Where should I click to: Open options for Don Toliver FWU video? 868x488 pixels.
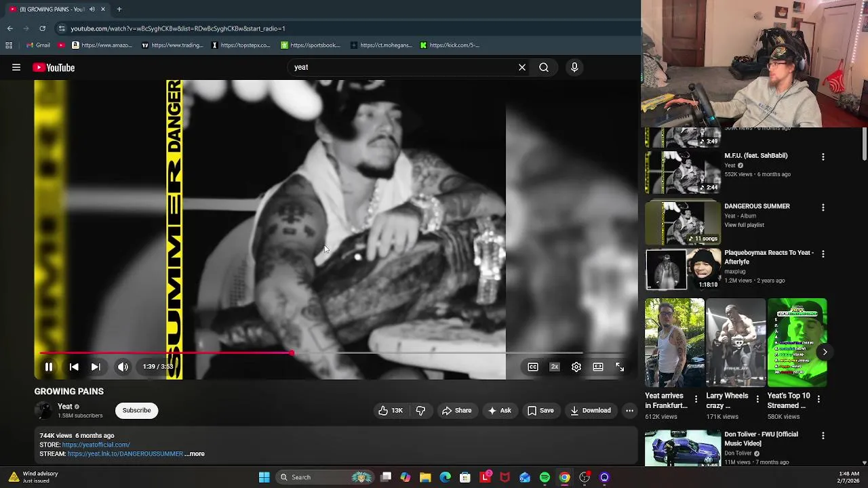tap(823, 436)
